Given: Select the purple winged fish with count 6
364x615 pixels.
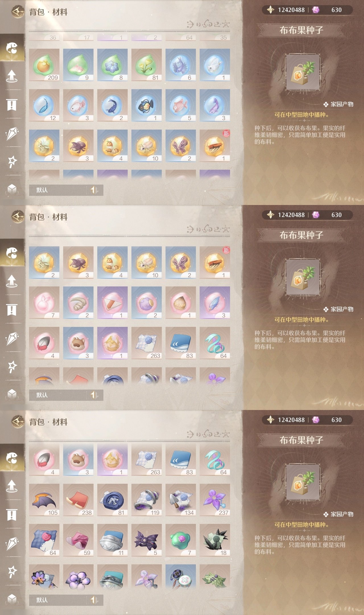Looking at the screenshot, I should pyautogui.click(x=181, y=65).
